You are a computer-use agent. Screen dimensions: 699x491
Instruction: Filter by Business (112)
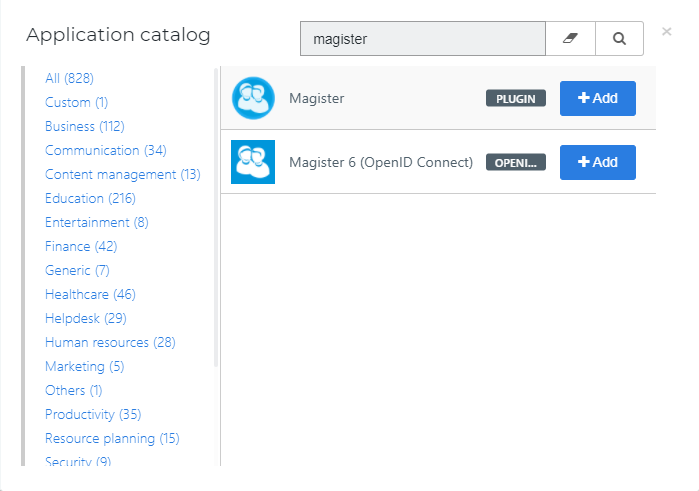(85, 127)
